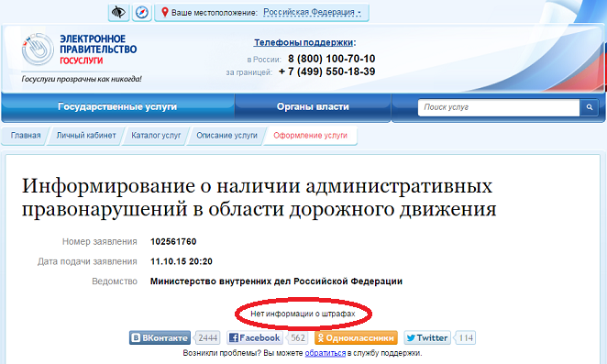Click the magnifier search button
Image resolution: width=607 pixels, height=364 pixels.
pos(590,107)
